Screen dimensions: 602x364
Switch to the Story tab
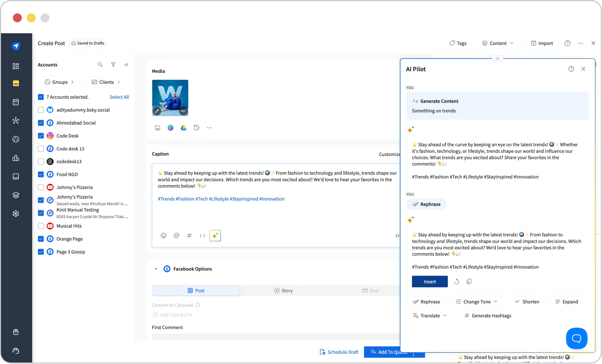tap(283, 290)
